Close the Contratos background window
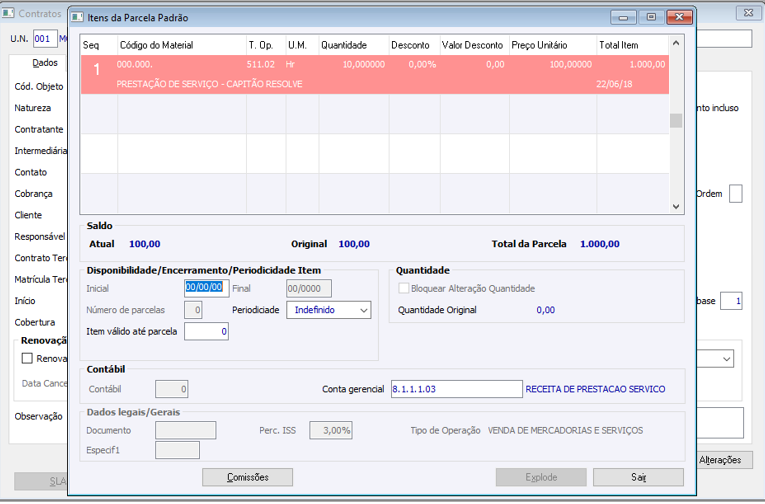 pos(748,13)
